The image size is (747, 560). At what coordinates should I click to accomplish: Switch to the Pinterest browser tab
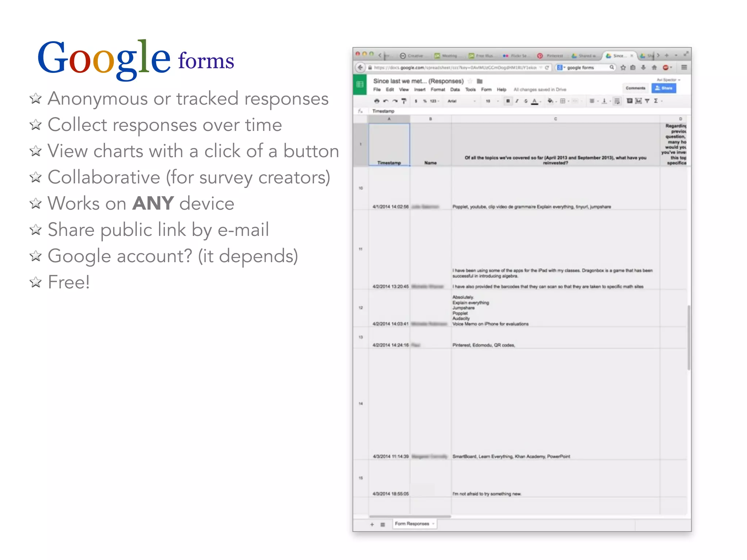pyautogui.click(x=551, y=56)
